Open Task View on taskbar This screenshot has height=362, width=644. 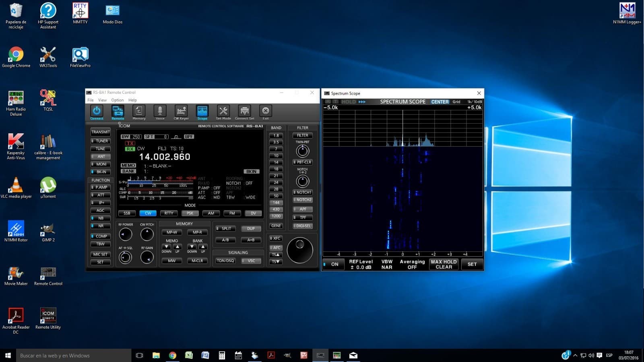tap(139, 355)
